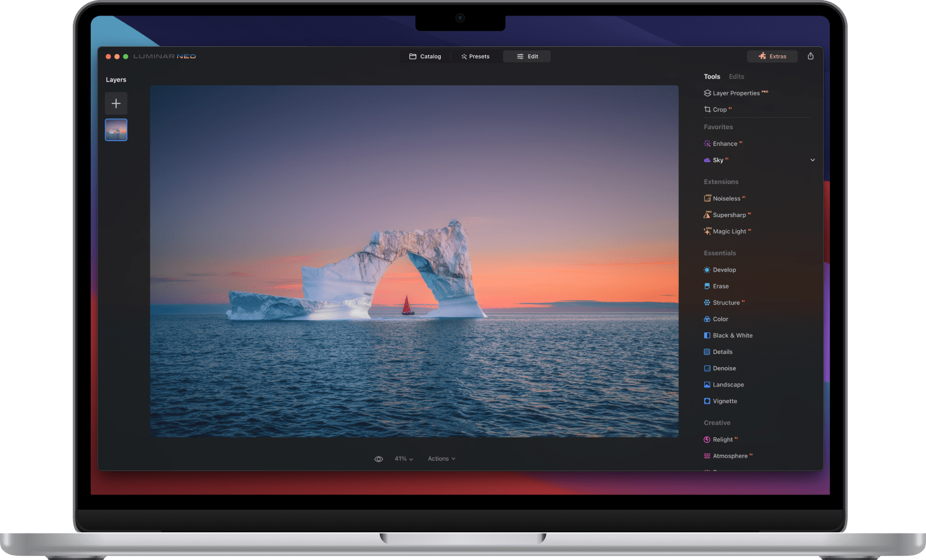926x560 pixels.
Task: Select the Tools panel tab
Action: click(712, 76)
